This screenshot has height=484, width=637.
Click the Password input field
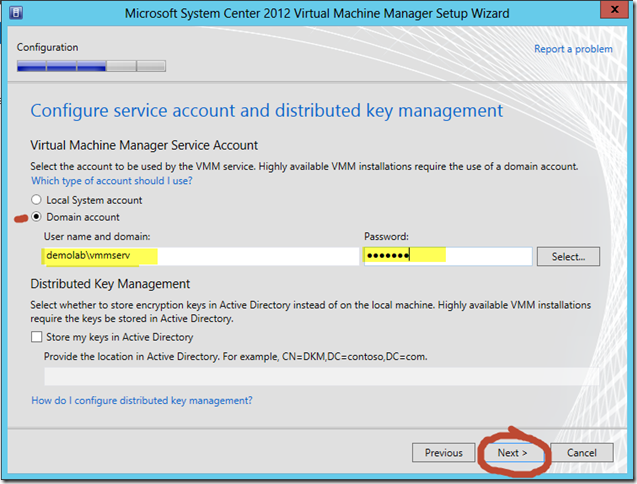(448, 256)
